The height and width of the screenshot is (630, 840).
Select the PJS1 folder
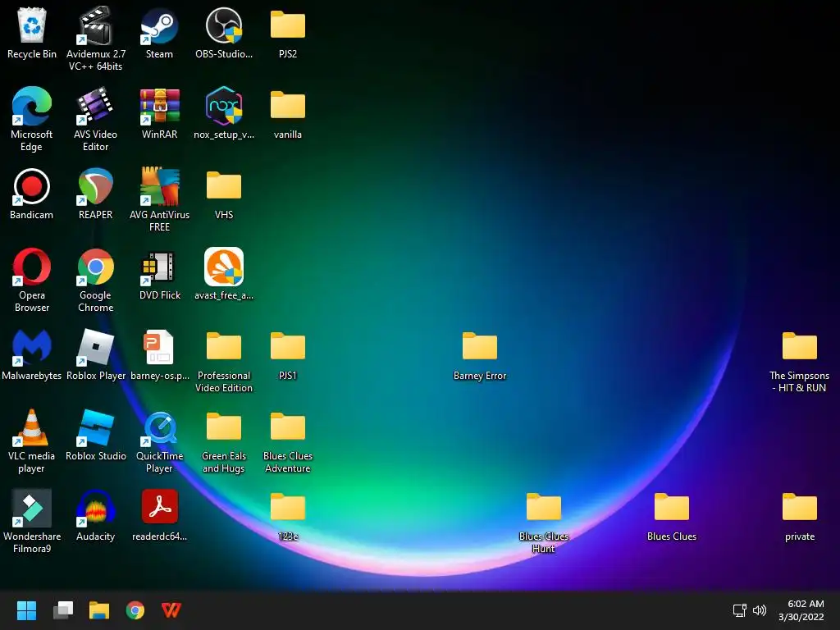[288, 347]
